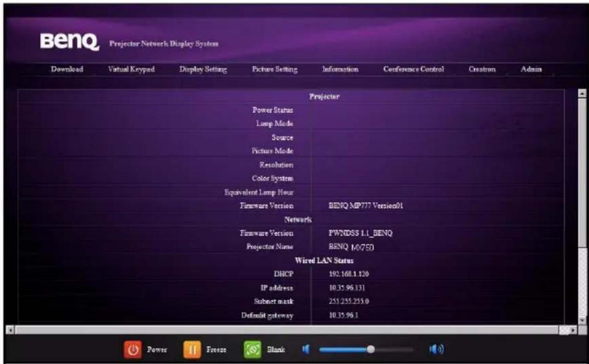
Task: Click the orange Freeze pause icon
Action: pyautogui.click(x=192, y=350)
